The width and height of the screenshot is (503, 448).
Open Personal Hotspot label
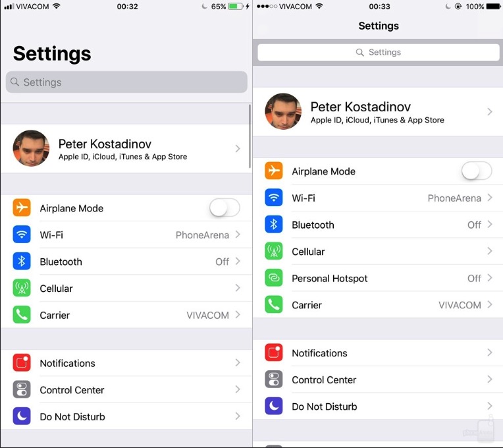pos(330,279)
